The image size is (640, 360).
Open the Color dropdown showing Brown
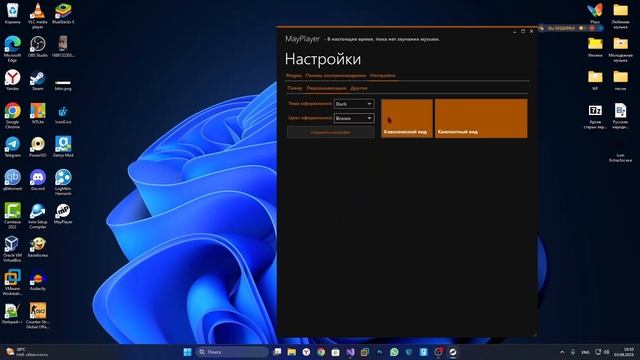(354, 118)
